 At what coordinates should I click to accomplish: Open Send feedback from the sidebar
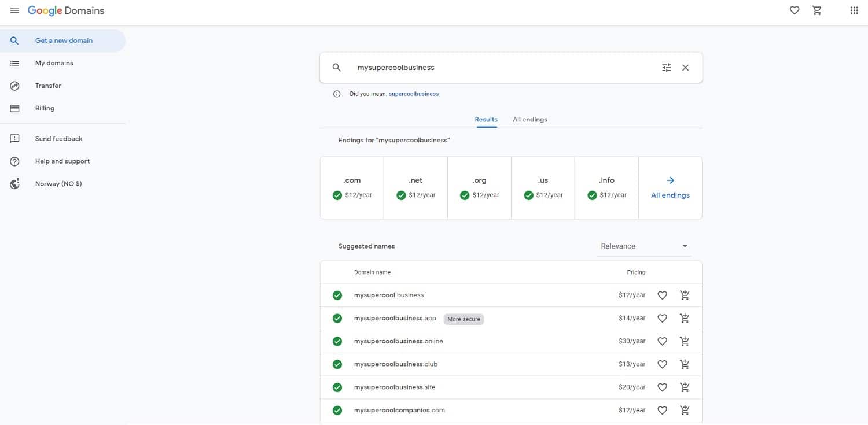click(14, 138)
